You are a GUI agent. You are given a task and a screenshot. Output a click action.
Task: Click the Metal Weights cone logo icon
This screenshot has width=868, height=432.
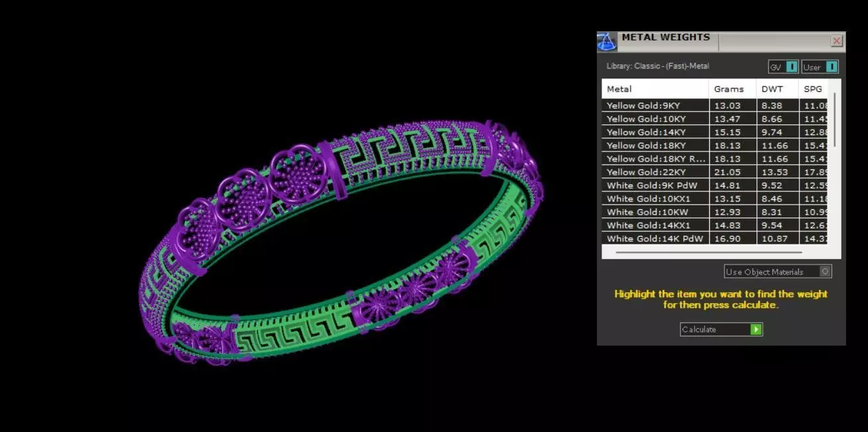(x=606, y=42)
